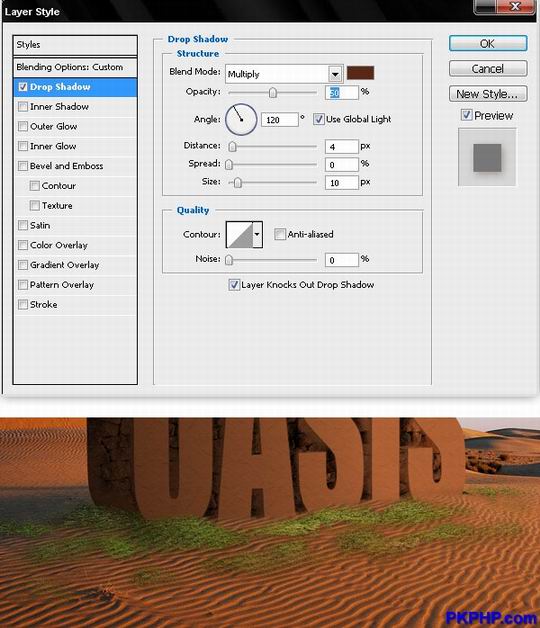The image size is (540, 628).
Task: Click the OK button
Action: tap(488, 43)
